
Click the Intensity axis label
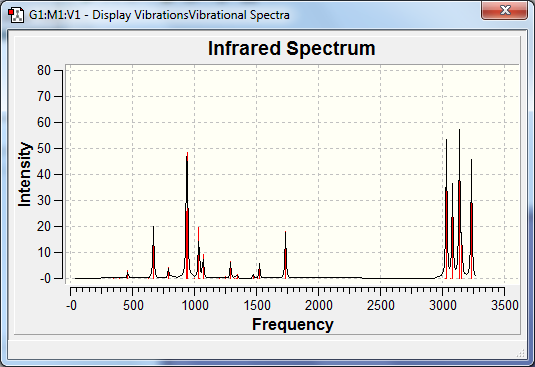25,174
